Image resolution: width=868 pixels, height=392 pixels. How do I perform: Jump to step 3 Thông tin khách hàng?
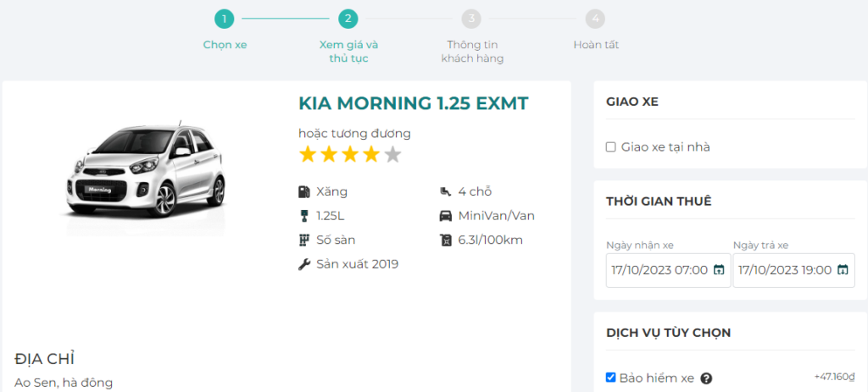[472, 19]
